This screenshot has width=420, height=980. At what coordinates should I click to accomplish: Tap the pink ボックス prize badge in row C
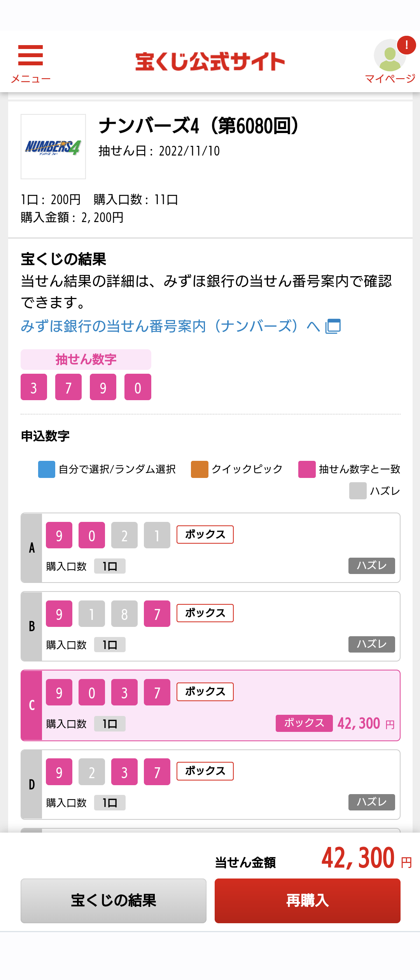tap(304, 723)
